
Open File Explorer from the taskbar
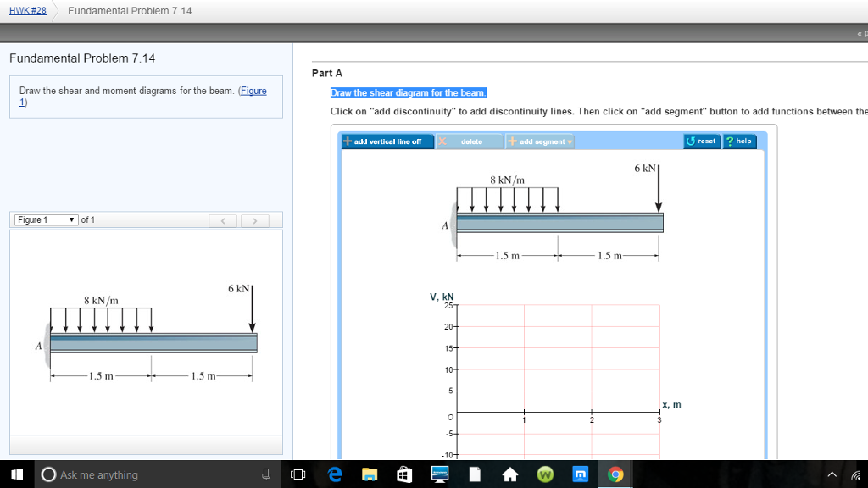(370, 474)
